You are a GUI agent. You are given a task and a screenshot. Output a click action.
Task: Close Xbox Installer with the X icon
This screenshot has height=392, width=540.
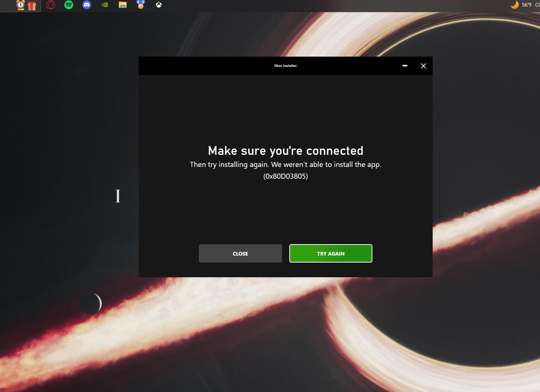click(x=423, y=66)
